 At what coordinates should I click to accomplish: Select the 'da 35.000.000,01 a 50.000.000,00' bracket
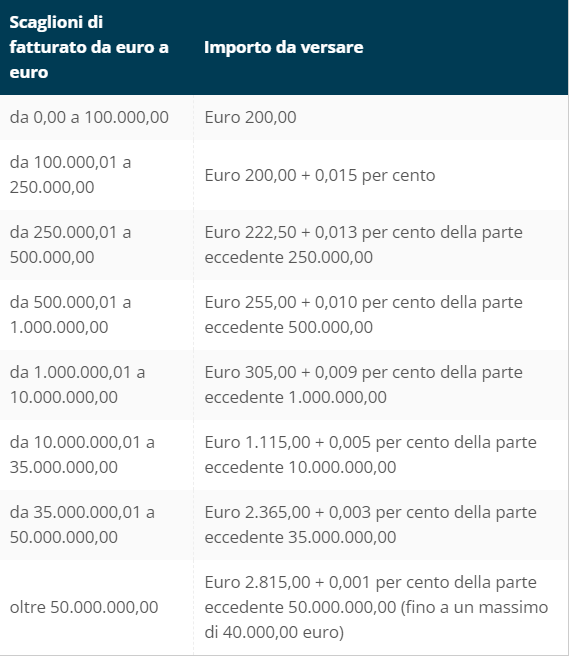(97, 525)
